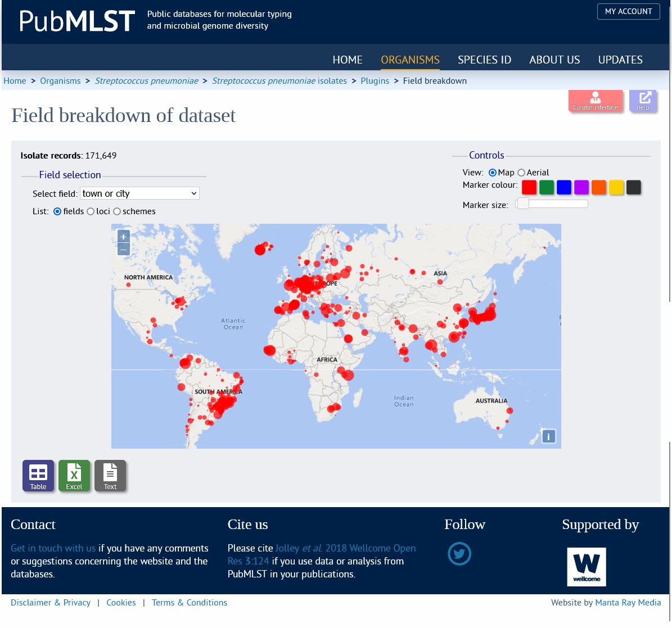Screen dimensions: 672x628
Task: Select the Aerial view radio button
Action: coord(521,173)
